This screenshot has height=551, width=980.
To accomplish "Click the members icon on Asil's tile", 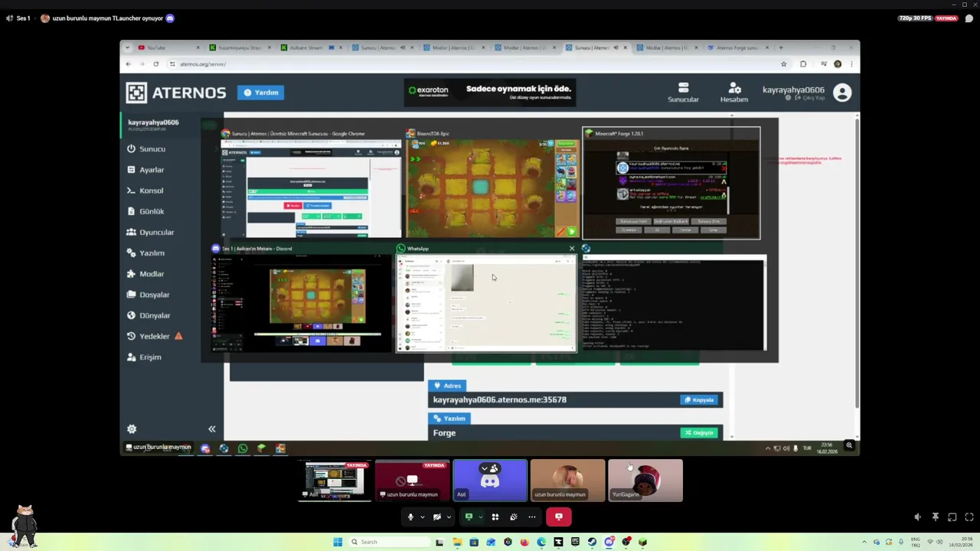I will pos(494,468).
